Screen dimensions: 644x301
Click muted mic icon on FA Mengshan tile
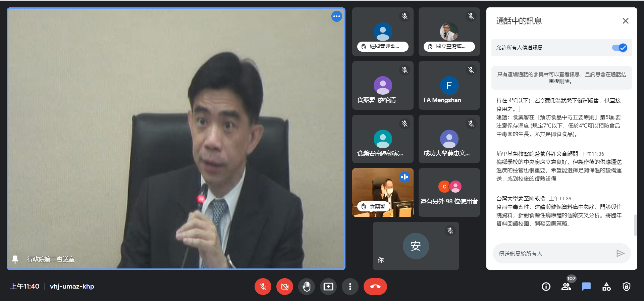click(471, 70)
